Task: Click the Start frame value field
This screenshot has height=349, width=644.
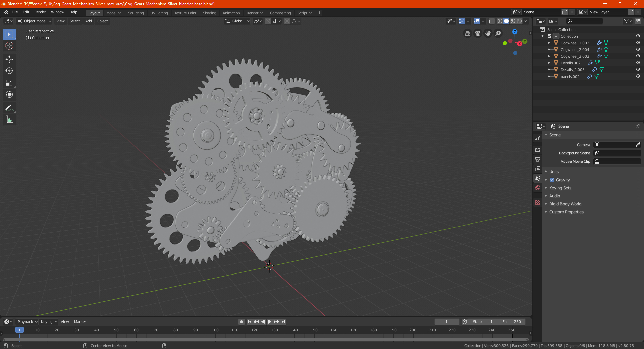Action: pyautogui.click(x=483, y=322)
